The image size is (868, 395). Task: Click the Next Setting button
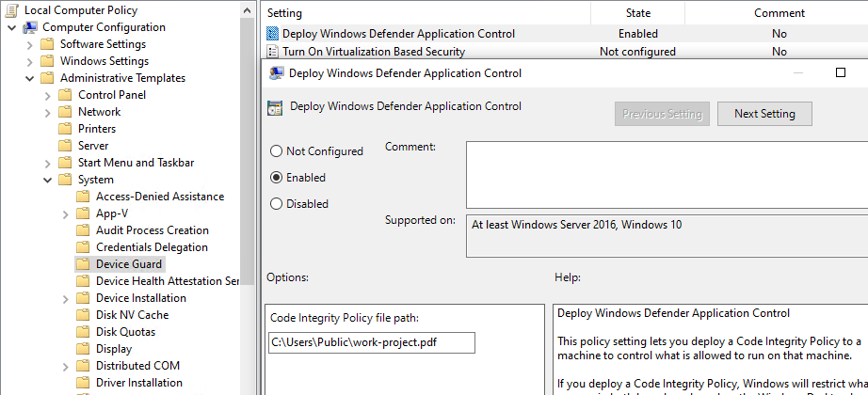point(764,114)
